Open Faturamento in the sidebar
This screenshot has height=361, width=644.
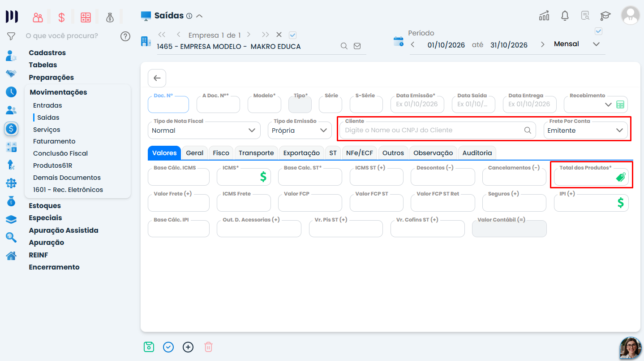click(54, 141)
